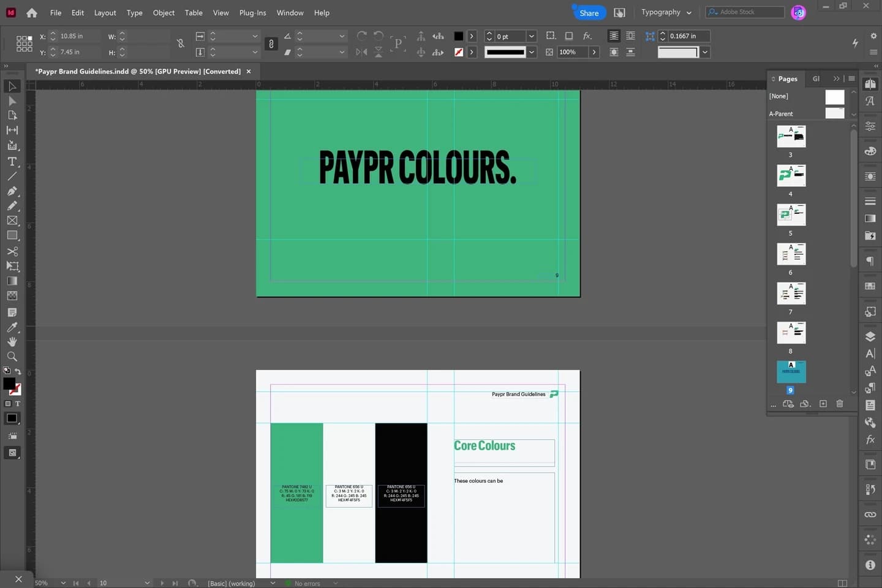
Task: Select the Line tool
Action: 12,176
